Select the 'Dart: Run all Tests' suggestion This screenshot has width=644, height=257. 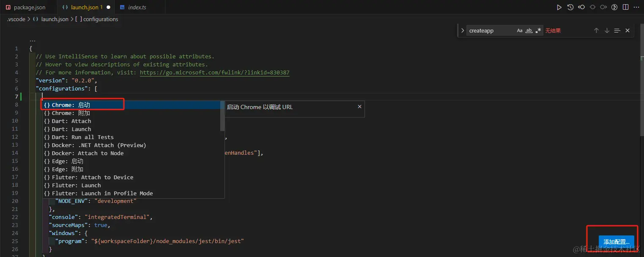click(131, 137)
